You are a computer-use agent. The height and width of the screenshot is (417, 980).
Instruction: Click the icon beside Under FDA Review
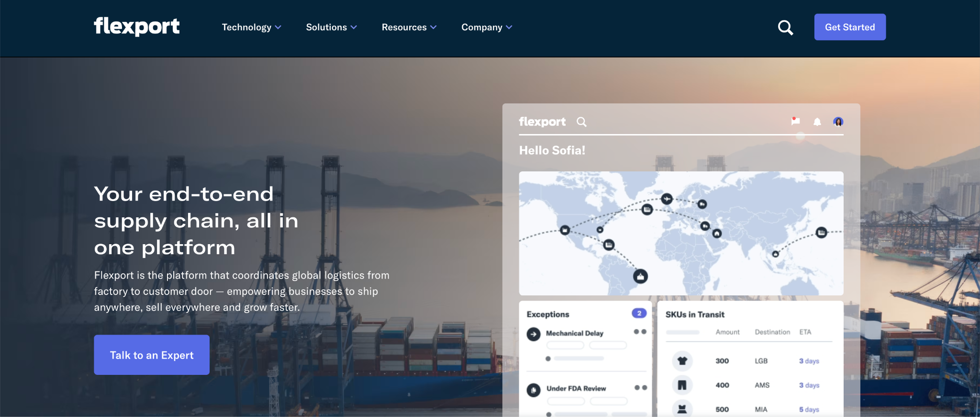[x=534, y=390]
